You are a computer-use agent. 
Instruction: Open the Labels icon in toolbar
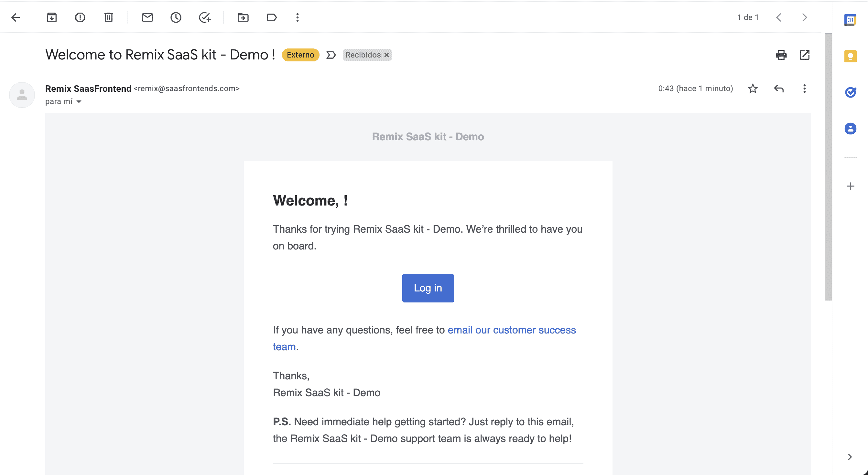(x=272, y=17)
